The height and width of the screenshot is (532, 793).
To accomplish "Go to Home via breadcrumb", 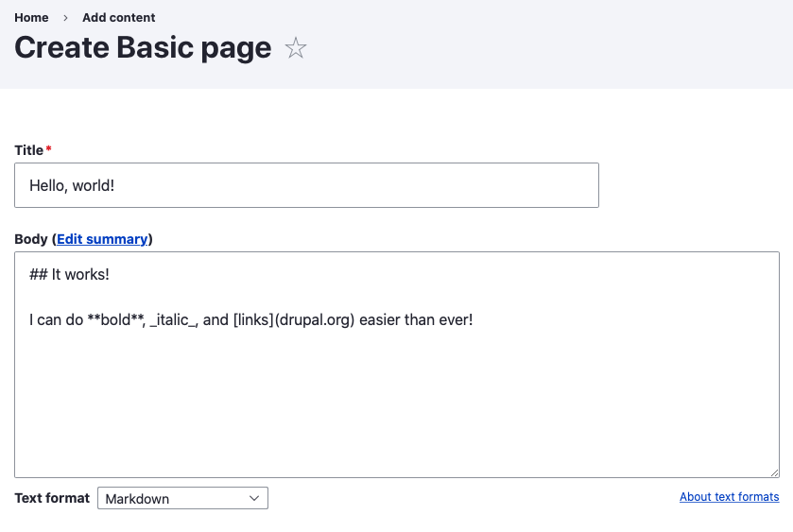I will 31,18.
